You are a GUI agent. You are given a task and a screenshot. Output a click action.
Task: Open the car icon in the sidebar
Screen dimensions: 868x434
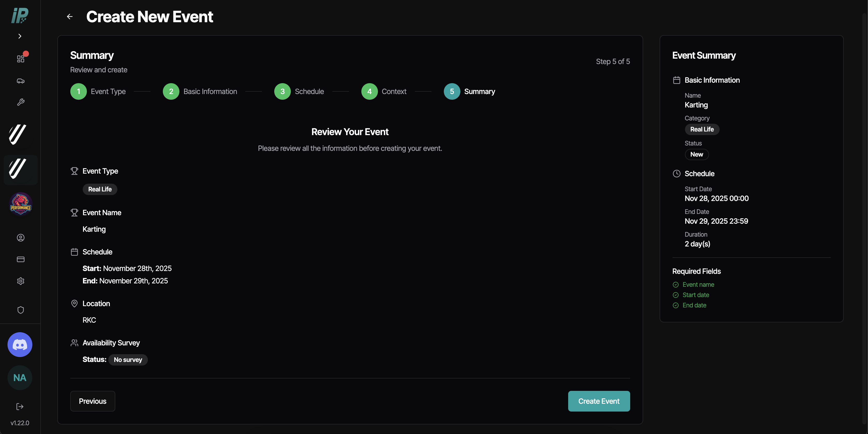21,81
